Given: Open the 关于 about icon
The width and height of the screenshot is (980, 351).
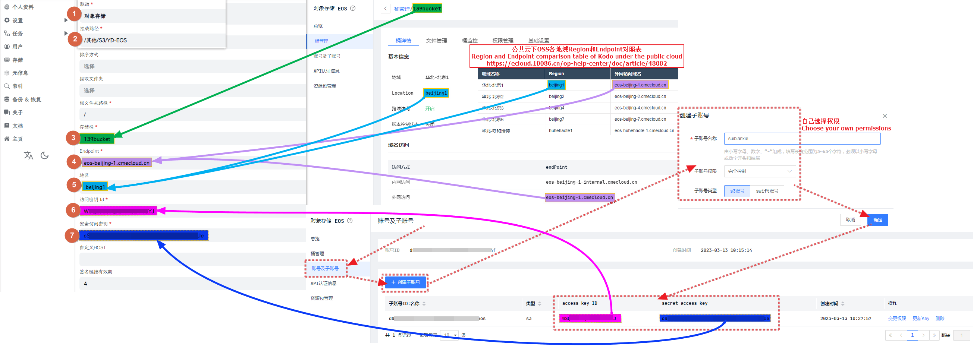Looking at the screenshot, I should tap(7, 113).
